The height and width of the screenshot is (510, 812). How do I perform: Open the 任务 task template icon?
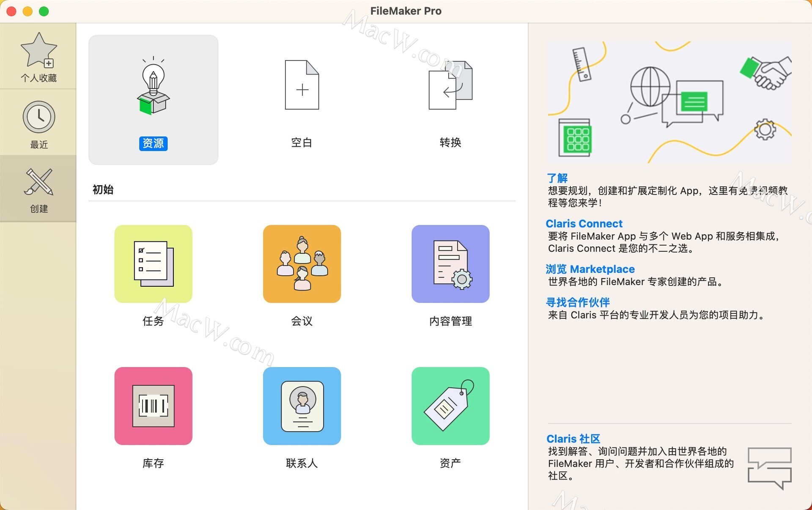coord(154,264)
